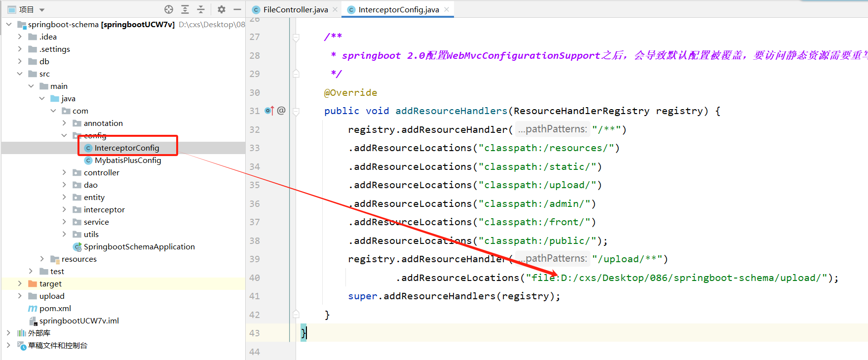This screenshot has width=868, height=360.
Task: Toggle the fold end marker on line 42
Action: pyautogui.click(x=296, y=314)
